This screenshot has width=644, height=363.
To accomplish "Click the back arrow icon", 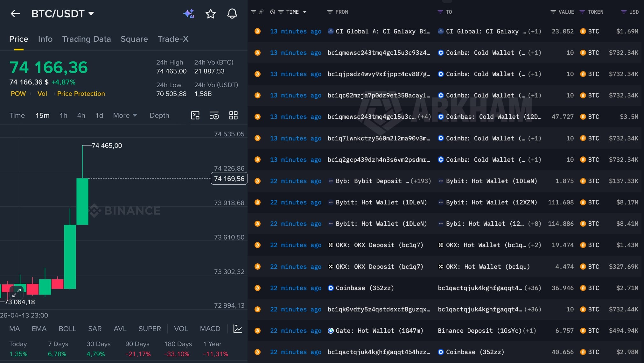I will 15,14.
